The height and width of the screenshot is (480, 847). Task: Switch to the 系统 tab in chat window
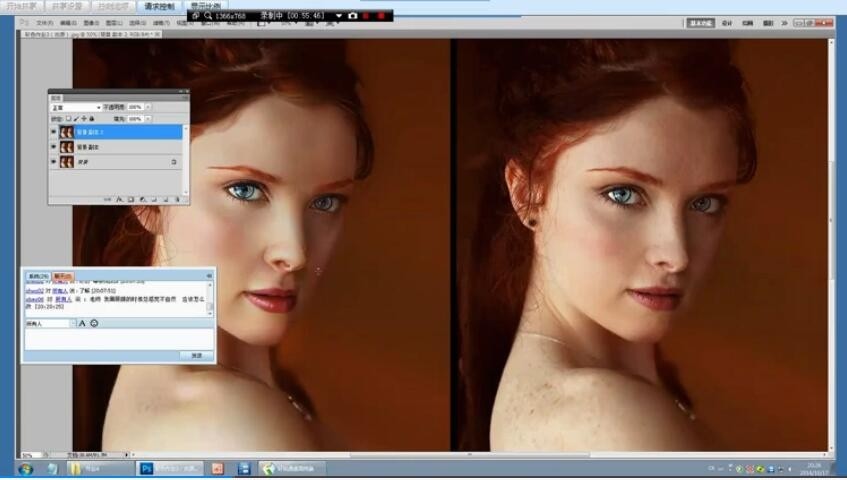38,276
